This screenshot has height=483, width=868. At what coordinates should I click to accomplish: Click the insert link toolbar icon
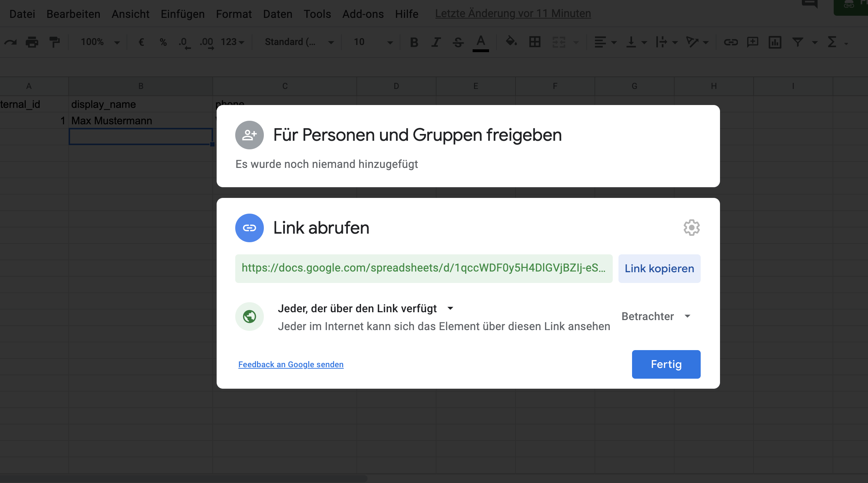(731, 42)
